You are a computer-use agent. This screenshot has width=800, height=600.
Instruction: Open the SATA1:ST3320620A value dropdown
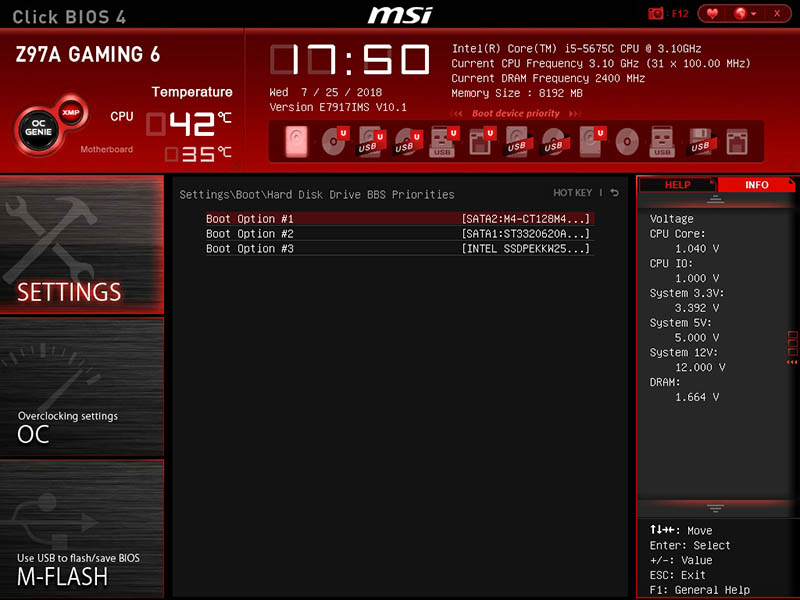tap(526, 234)
